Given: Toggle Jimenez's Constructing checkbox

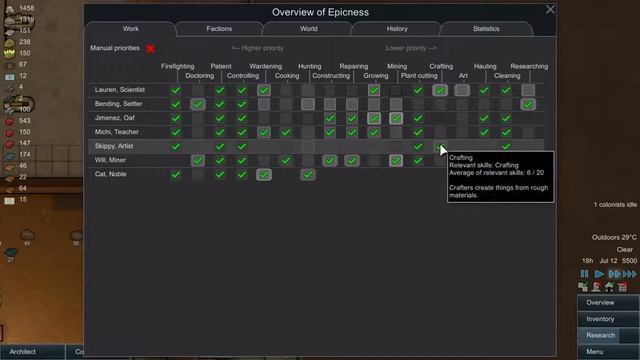Looking at the screenshot, I should coord(330,118).
